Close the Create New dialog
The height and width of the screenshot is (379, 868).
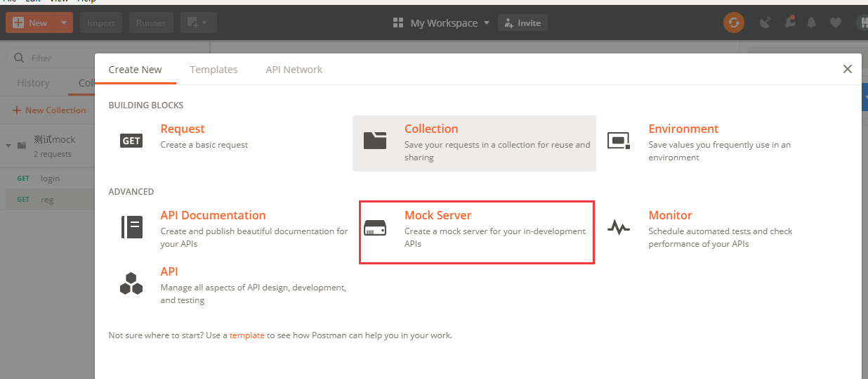pyautogui.click(x=848, y=69)
